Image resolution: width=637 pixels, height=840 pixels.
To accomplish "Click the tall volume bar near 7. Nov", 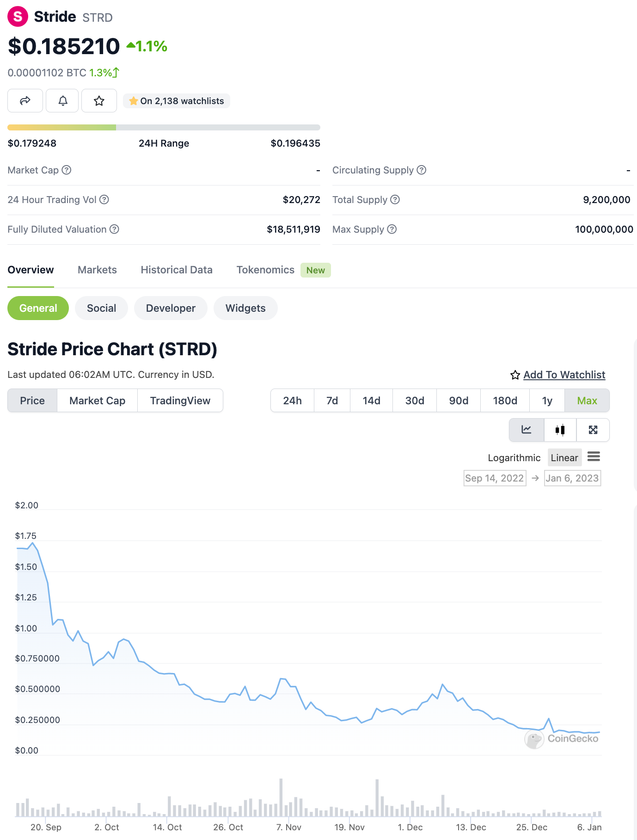I will [x=281, y=797].
